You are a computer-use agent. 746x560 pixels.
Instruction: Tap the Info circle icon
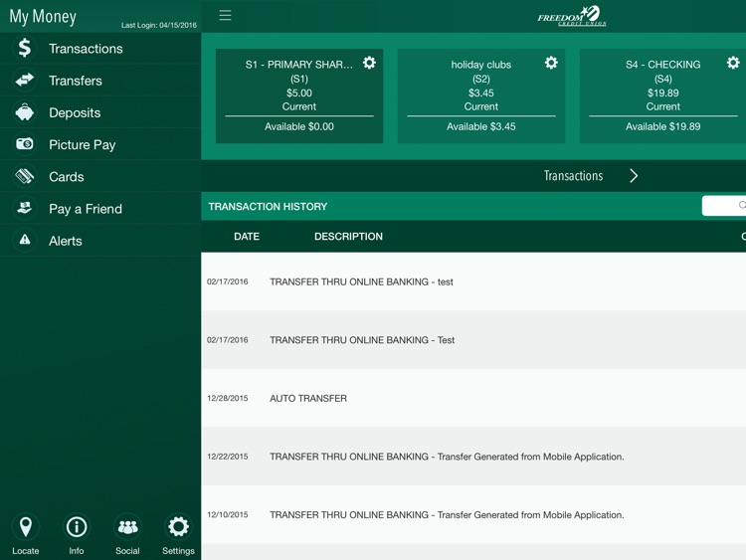[x=77, y=527]
